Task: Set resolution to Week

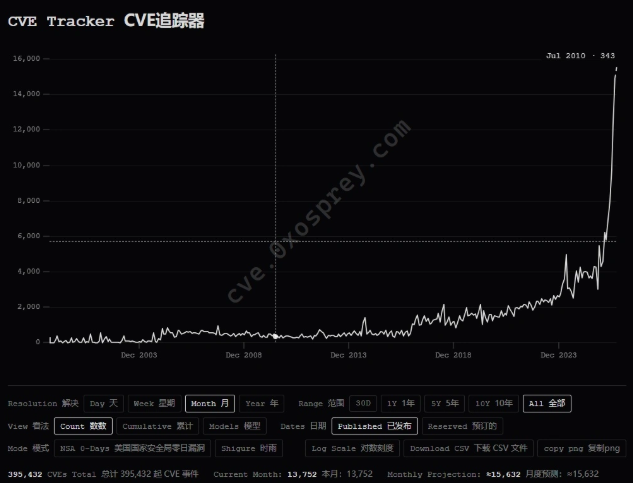Action: (154, 403)
